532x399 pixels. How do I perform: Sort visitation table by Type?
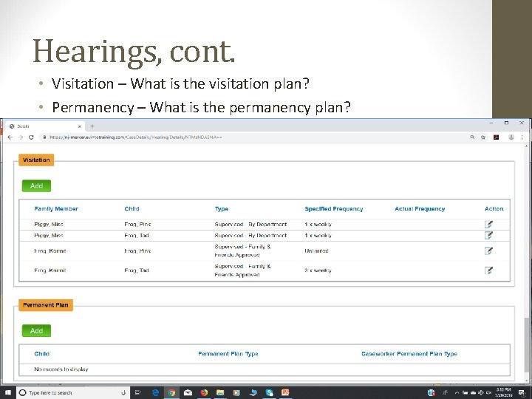(222, 208)
